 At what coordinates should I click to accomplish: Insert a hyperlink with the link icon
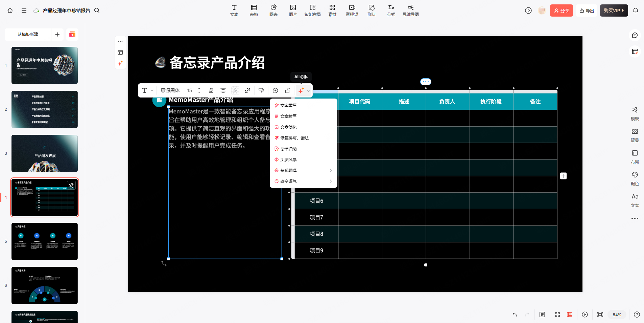[247, 90]
